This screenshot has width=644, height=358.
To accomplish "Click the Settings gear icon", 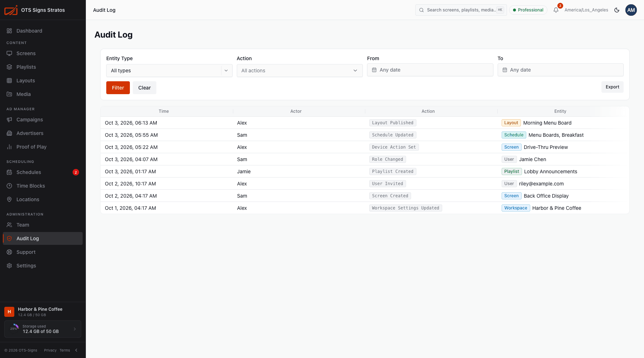I will click(9, 266).
